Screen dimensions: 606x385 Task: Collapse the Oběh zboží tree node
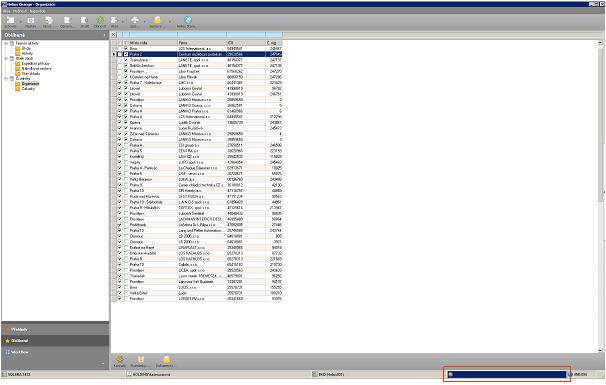pos(6,58)
